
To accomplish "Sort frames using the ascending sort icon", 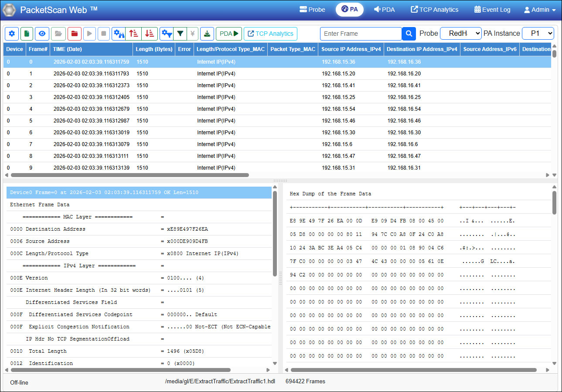I will click(x=133, y=34).
